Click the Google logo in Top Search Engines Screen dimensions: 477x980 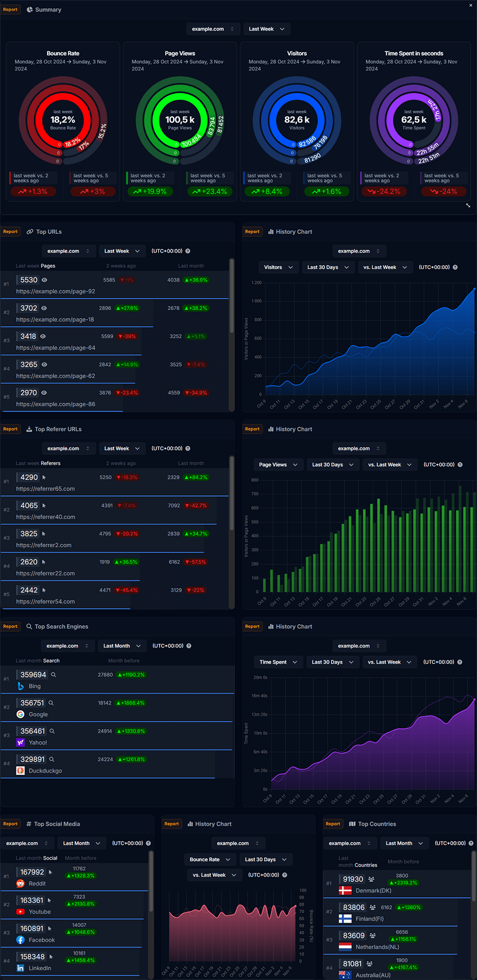coord(21,714)
